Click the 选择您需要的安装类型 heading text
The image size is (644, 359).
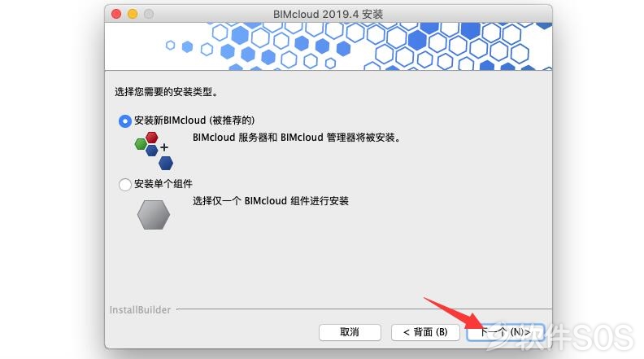tap(166, 92)
